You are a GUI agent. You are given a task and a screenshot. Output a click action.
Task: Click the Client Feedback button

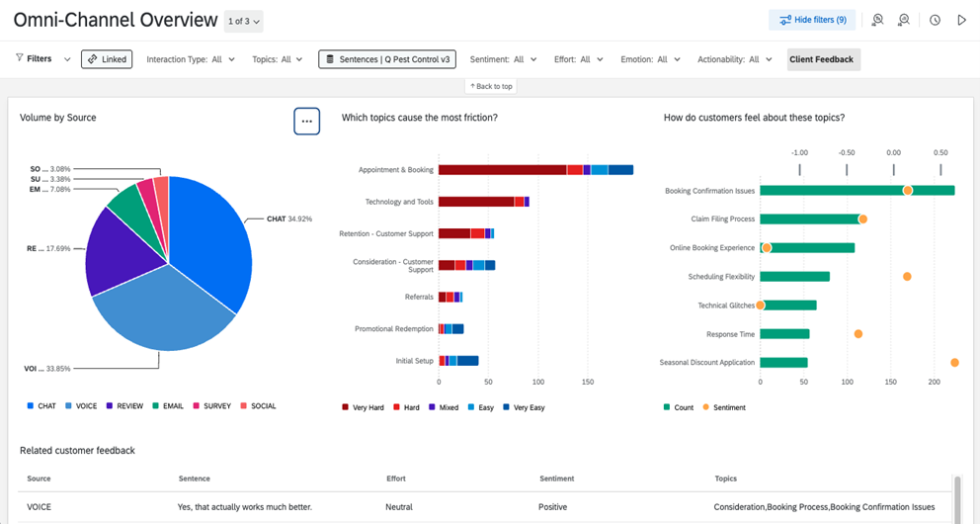[x=824, y=59]
